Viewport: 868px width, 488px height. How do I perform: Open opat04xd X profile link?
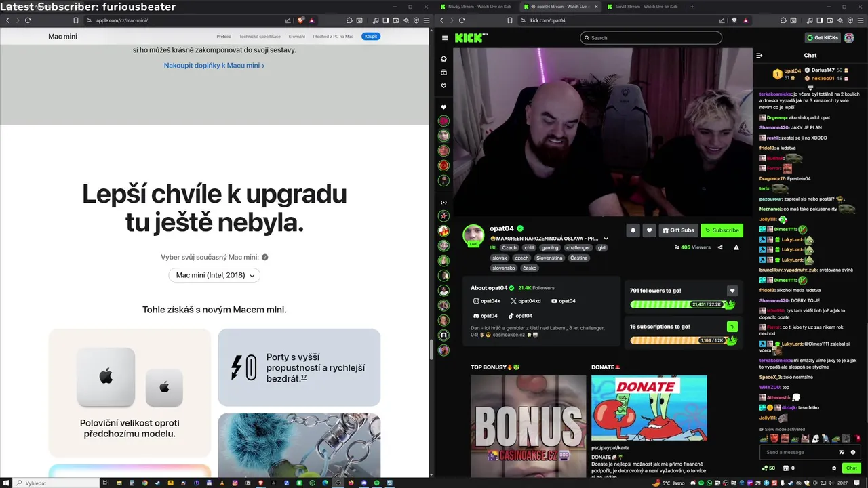(x=526, y=301)
